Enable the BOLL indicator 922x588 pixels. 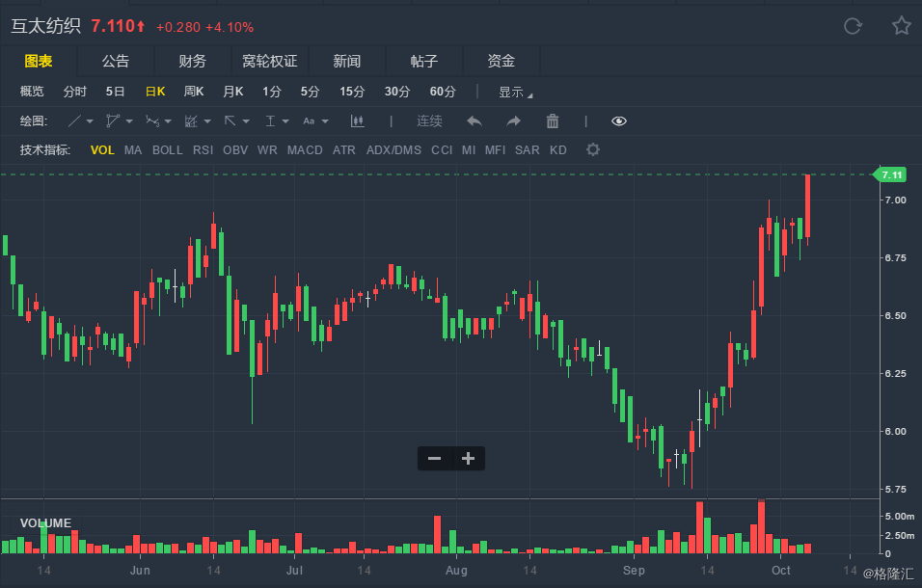pyautogui.click(x=168, y=149)
